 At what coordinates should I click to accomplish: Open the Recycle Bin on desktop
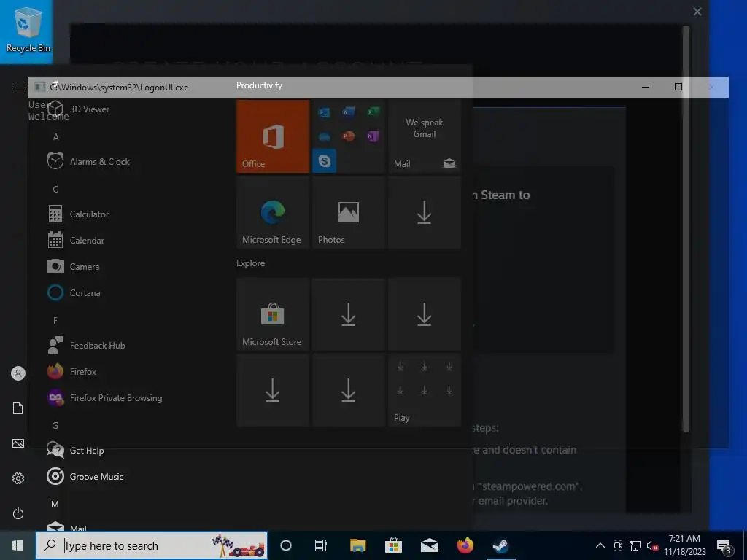pyautogui.click(x=28, y=30)
